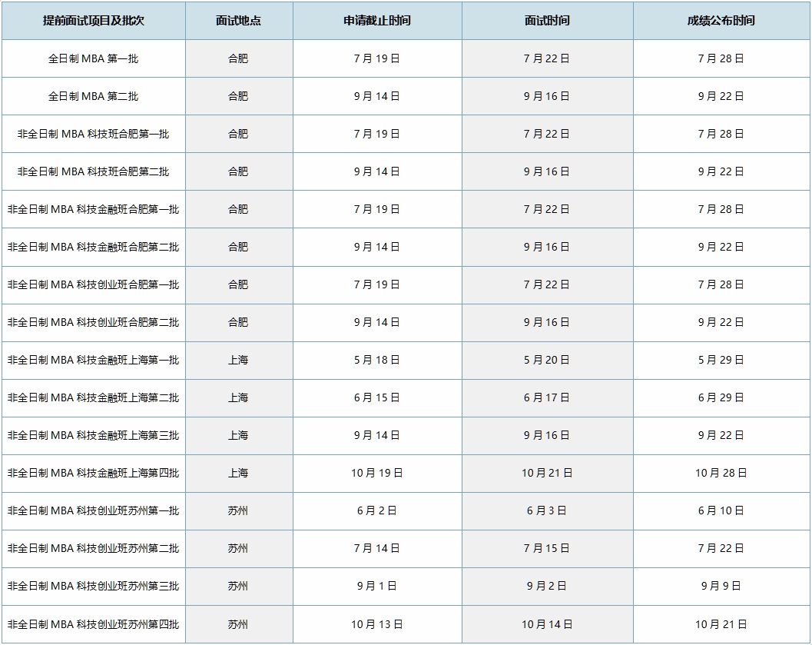The image size is (812, 645).
Task: Click the 成绩公布时间 column header
Action: [721, 21]
